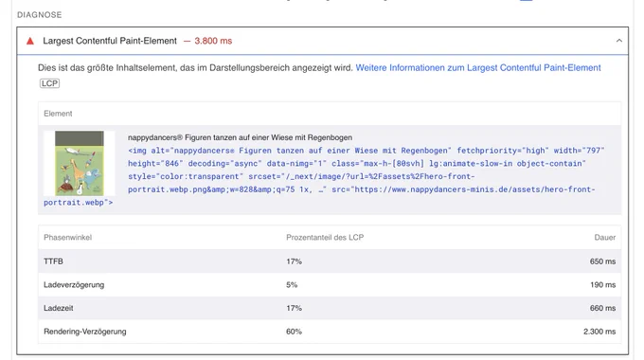
Task: Click the LCP tag badge
Action: (49, 83)
